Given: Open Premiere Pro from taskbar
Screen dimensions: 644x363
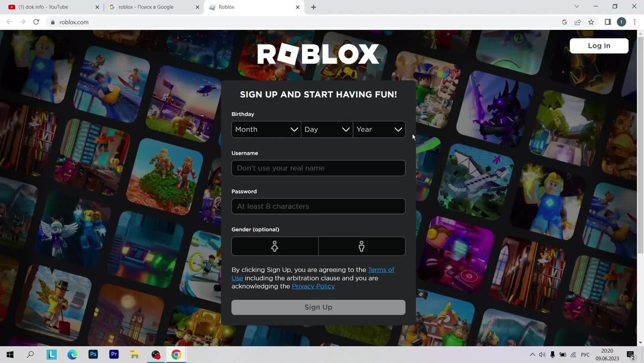Looking at the screenshot, I should (x=114, y=355).
